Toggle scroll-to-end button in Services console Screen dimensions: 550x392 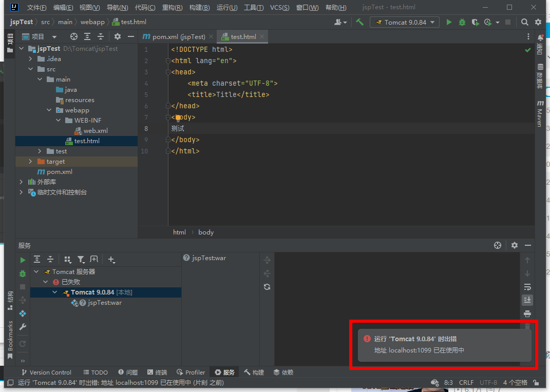[x=527, y=300]
